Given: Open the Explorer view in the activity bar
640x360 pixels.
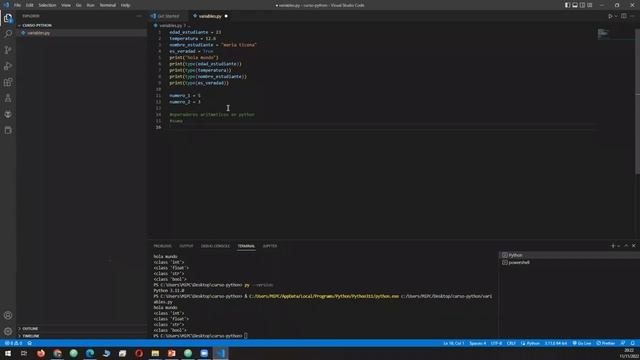Looking at the screenshot, I should (8, 18).
